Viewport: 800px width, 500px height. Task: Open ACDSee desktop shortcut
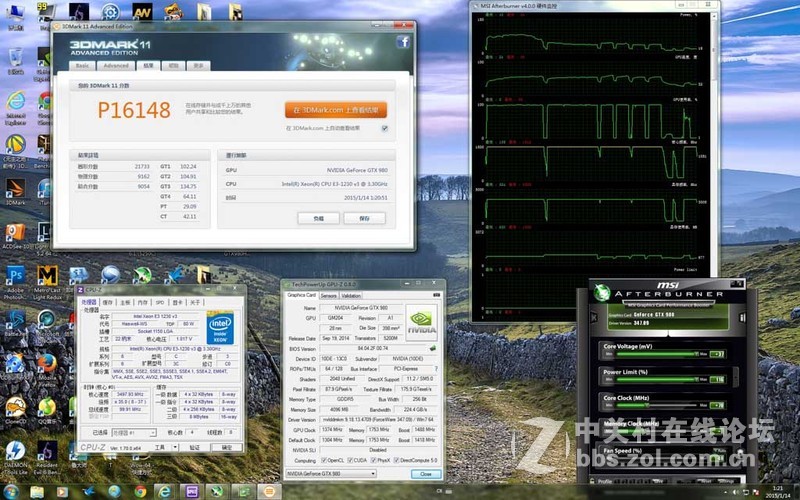15,232
